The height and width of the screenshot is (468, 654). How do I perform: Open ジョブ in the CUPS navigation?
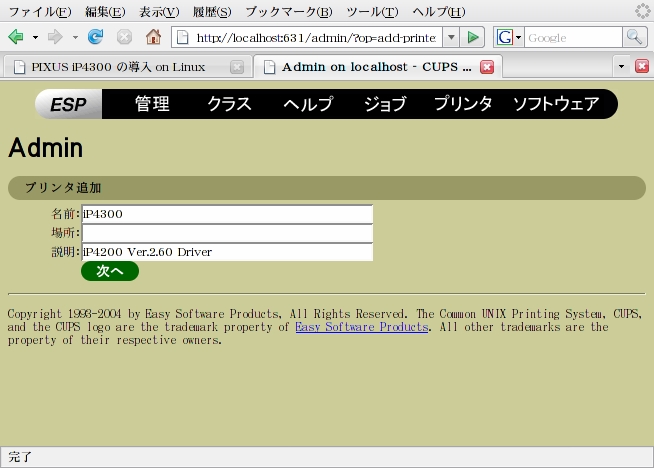(385, 104)
